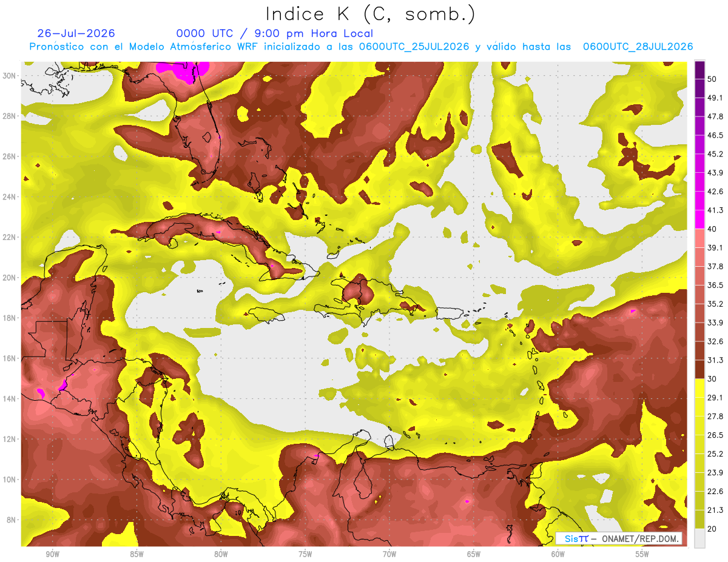
Task: Click the '49.1' color bar label
Action: pos(715,98)
